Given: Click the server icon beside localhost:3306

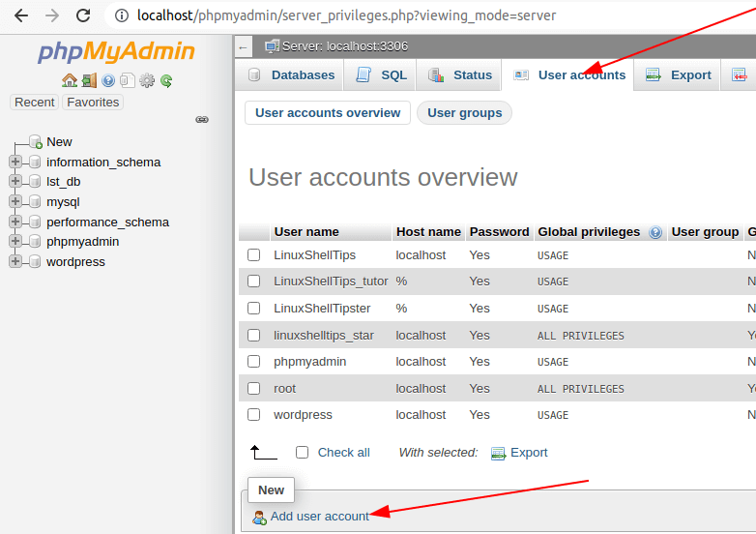Looking at the screenshot, I should point(272,46).
